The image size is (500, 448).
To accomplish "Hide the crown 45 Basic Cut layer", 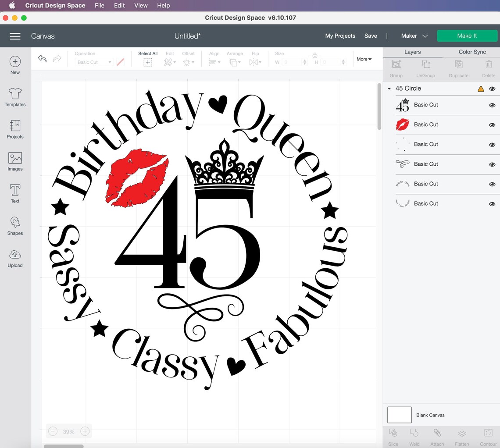I will click(492, 105).
